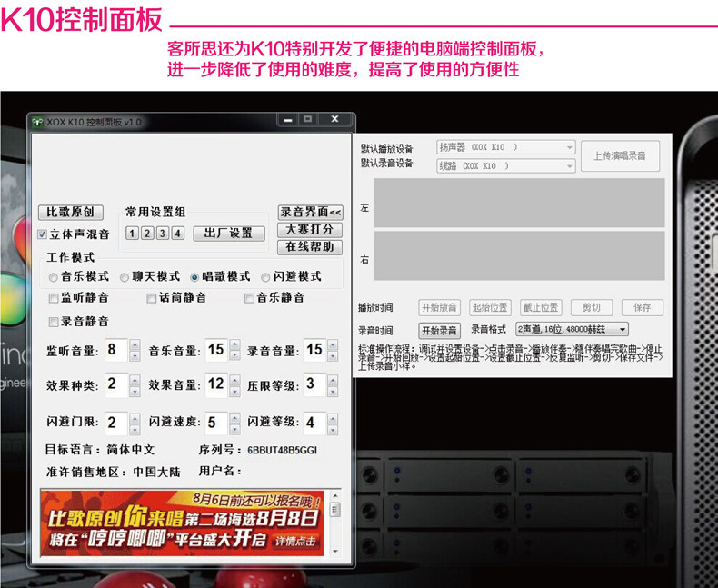Viewport: 718px width, 588px height.
Task: Click 起始位置 button
Action: coord(490,307)
